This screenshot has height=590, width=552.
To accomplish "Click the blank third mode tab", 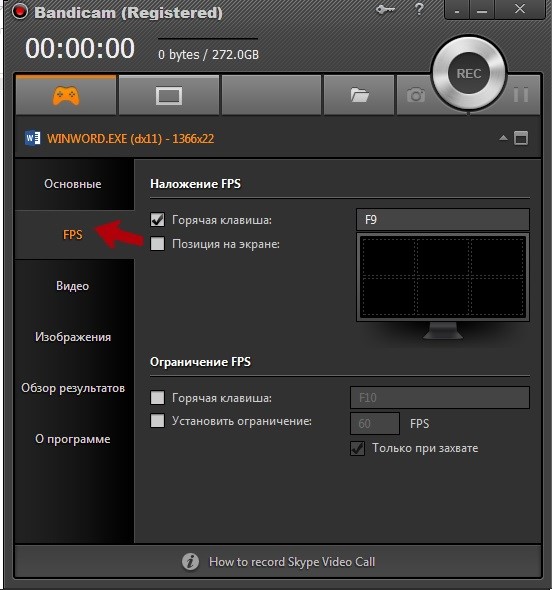I will pyautogui.click(x=272, y=94).
